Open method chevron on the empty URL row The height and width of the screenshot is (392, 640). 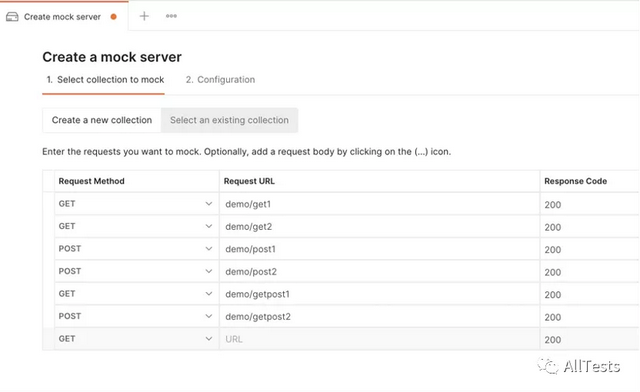[x=209, y=339]
